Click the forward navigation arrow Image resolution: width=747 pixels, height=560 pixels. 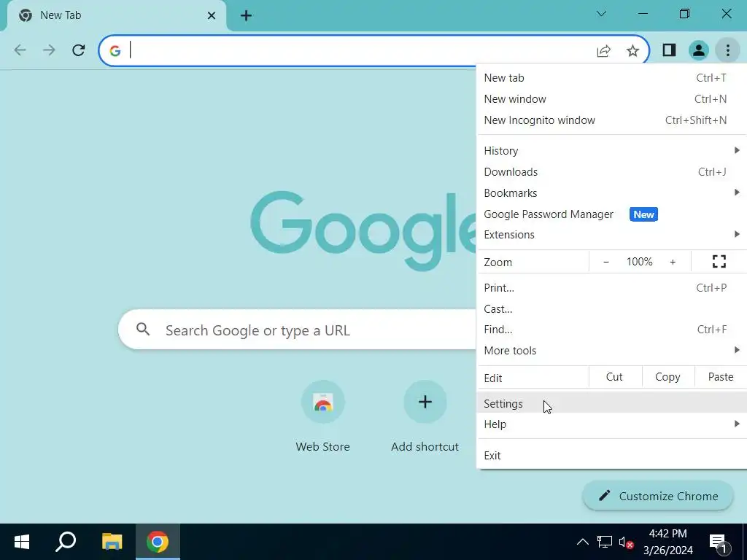(49, 50)
